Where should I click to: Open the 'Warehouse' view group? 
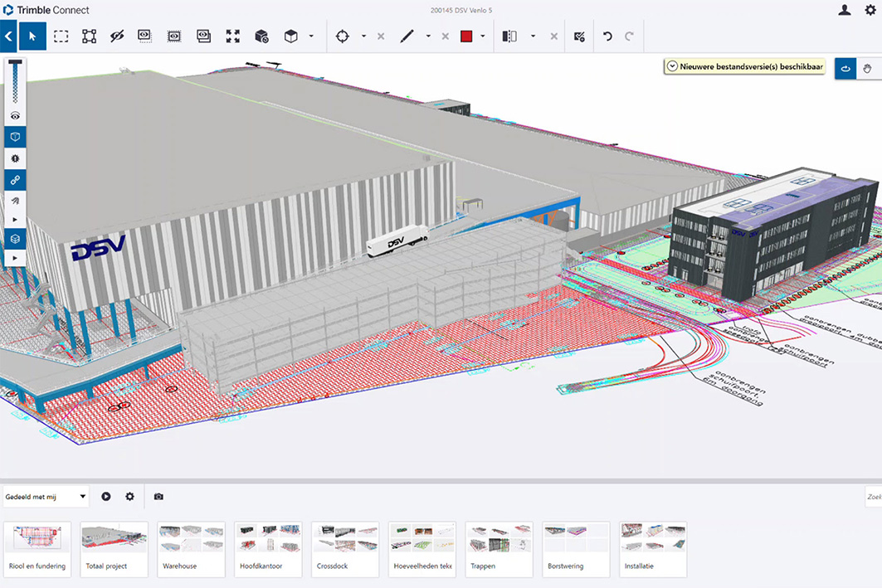(x=191, y=549)
